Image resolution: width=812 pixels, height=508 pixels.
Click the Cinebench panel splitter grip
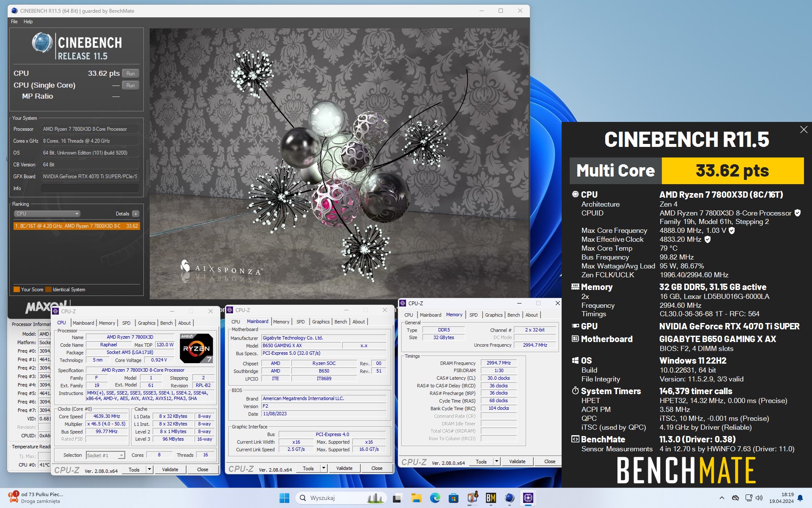pyautogui.click(x=147, y=172)
